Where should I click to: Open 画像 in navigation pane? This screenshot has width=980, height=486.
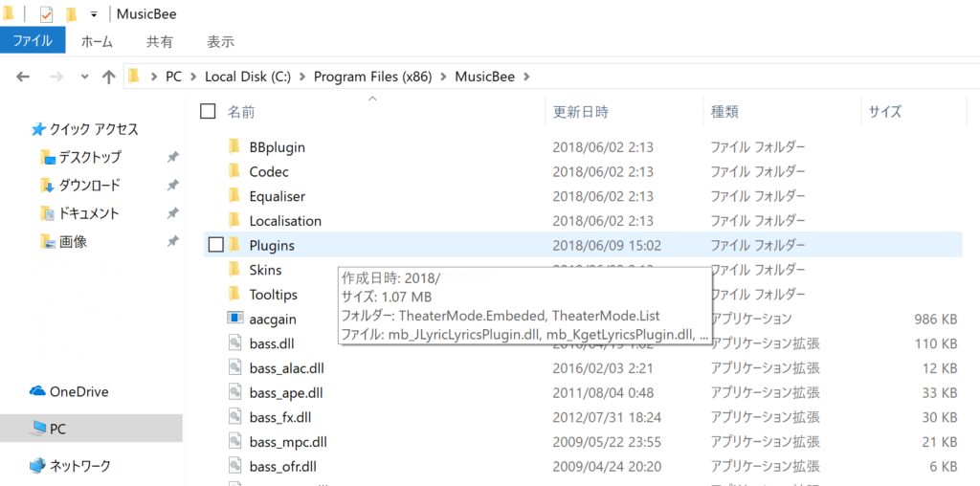pos(73,242)
